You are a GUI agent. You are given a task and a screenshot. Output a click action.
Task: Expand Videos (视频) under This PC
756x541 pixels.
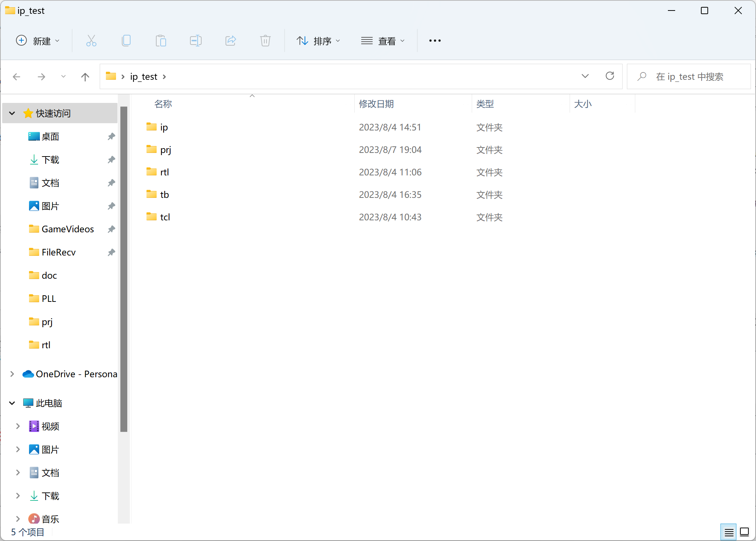18,426
